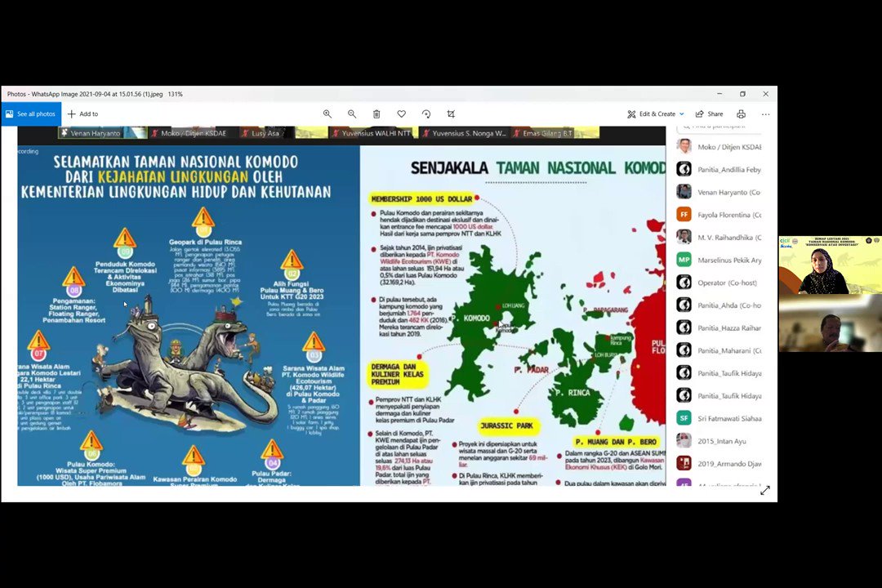Click the P. MUANG DAN P. BERO label
The width and height of the screenshot is (882, 588).
pyautogui.click(x=616, y=443)
